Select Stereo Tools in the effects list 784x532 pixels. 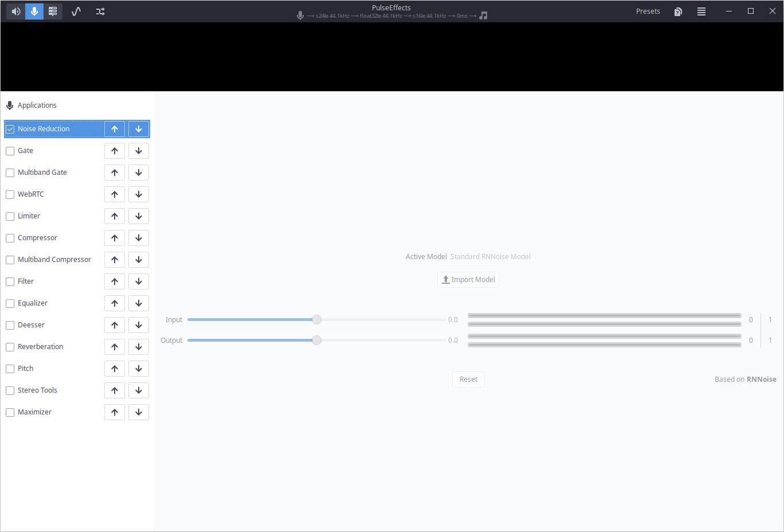point(37,390)
